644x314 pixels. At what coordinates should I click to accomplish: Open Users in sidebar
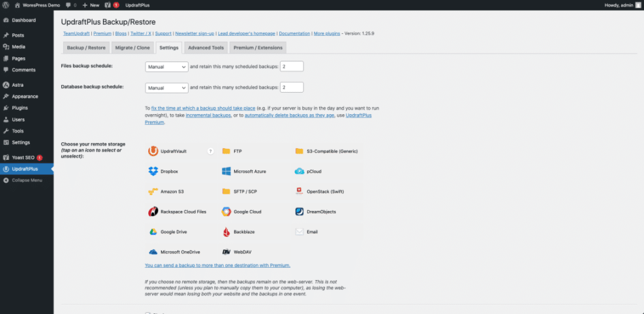(x=27, y=119)
